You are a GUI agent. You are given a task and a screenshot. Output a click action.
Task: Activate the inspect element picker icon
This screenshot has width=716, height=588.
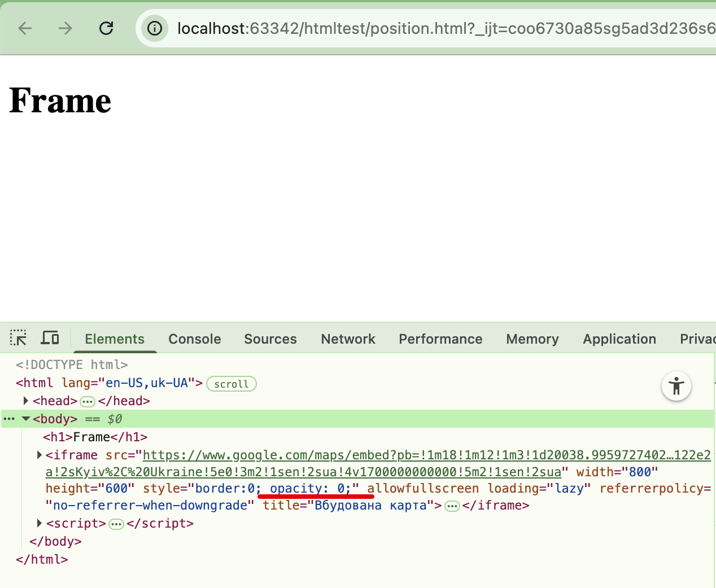[18, 339]
